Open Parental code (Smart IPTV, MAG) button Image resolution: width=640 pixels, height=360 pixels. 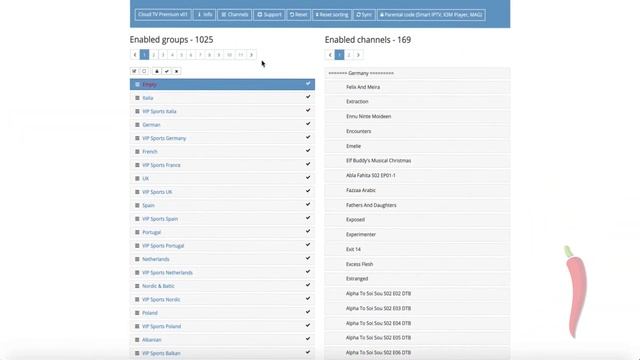(431, 15)
